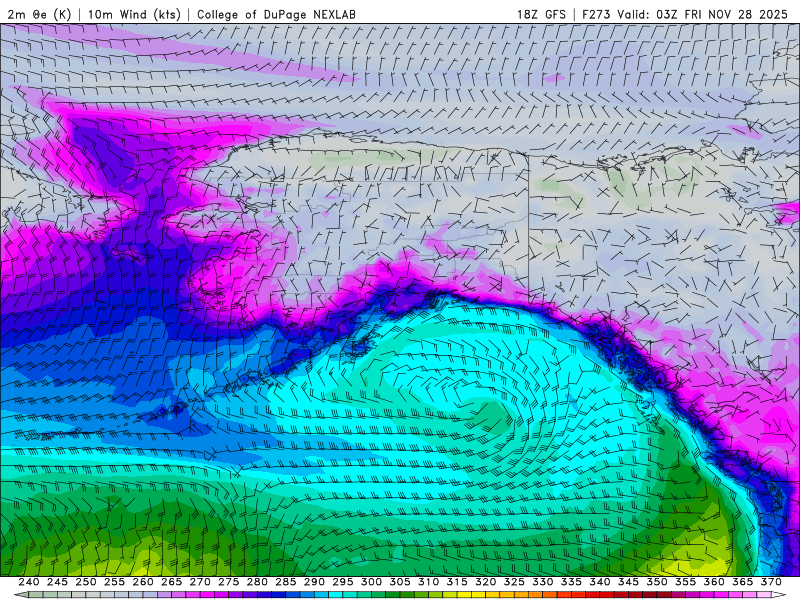Click the 245 color scale label

(x=57, y=582)
